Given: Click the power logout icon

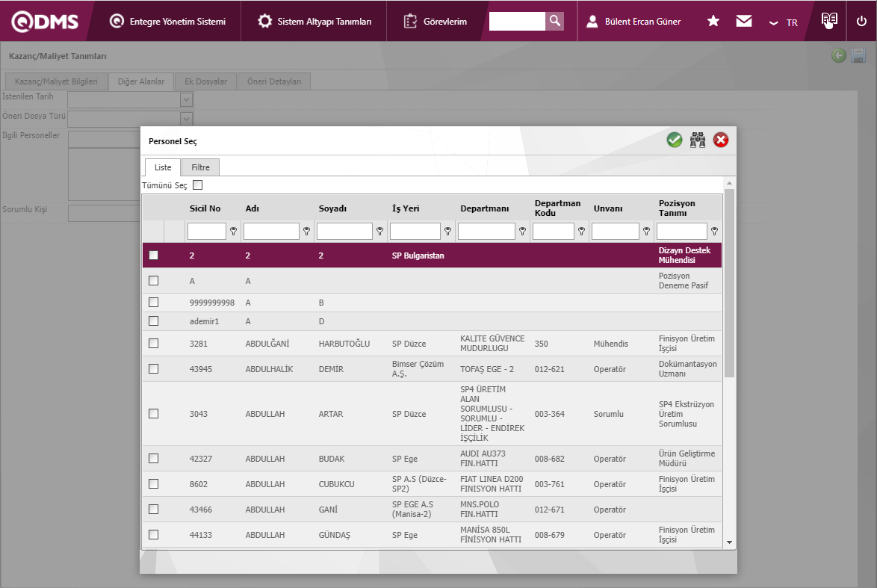Looking at the screenshot, I should click(861, 21).
